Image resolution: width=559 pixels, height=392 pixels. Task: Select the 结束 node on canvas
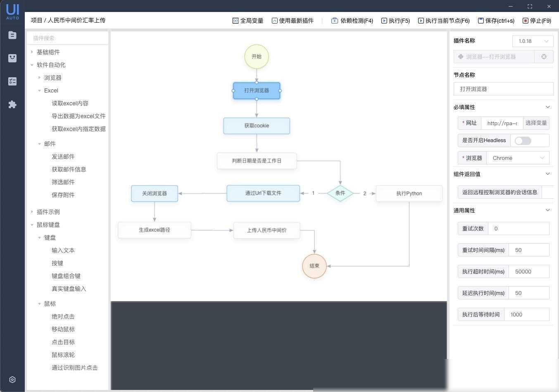[x=314, y=266]
